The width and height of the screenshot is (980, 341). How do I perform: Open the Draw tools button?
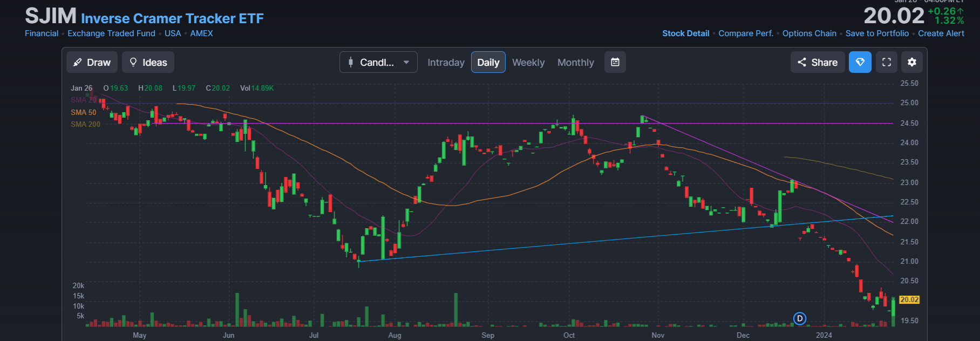[92, 62]
